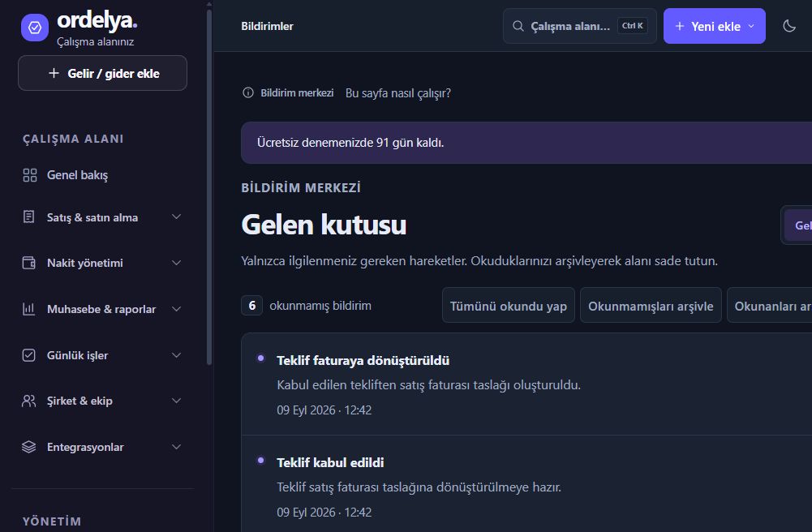Click the Gelen kutusu tab at right edge

coord(798,225)
